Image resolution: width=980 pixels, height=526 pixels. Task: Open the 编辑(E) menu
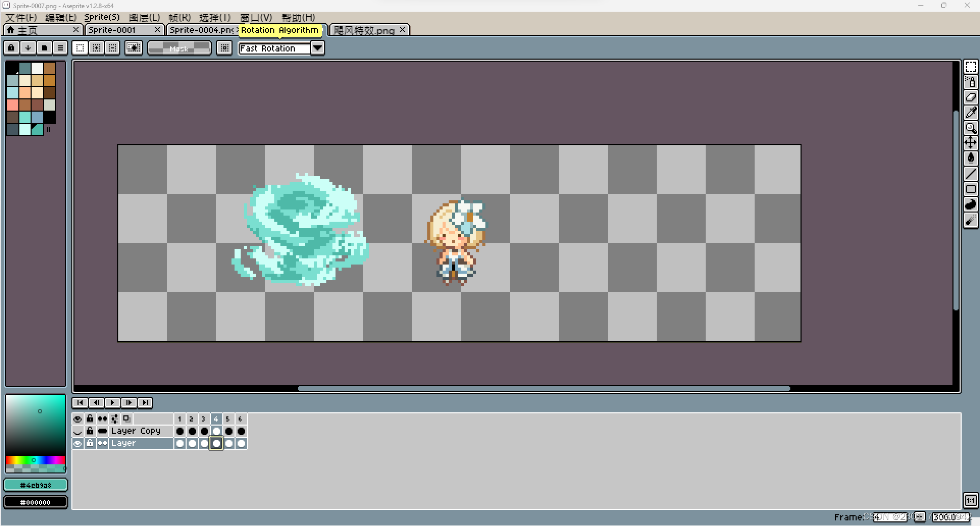pyautogui.click(x=61, y=17)
